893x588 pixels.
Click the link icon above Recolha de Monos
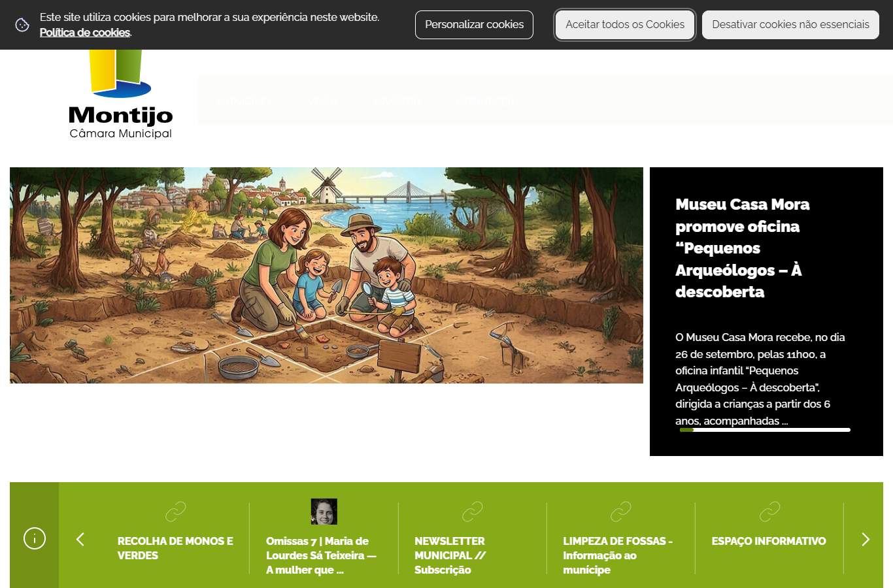(x=175, y=512)
